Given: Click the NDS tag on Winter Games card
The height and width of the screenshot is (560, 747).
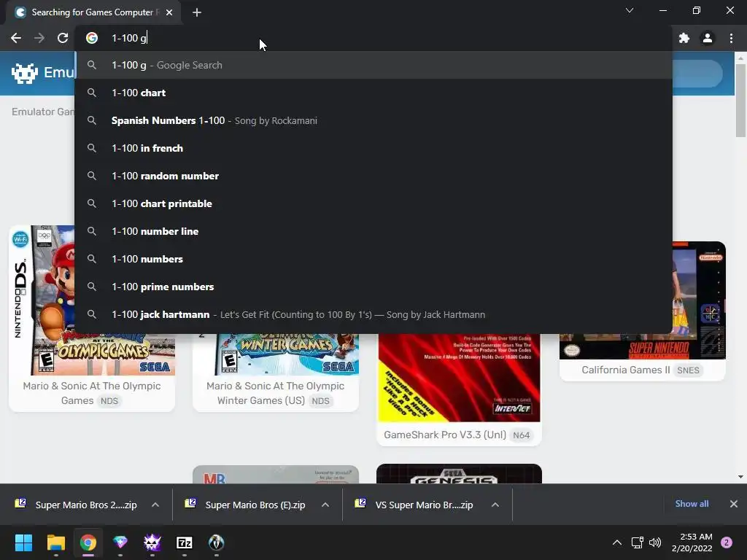Looking at the screenshot, I should [x=320, y=401].
